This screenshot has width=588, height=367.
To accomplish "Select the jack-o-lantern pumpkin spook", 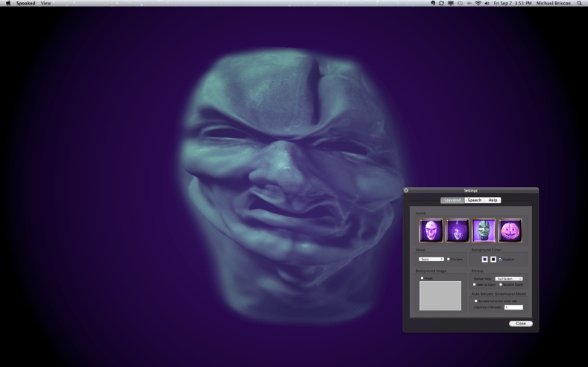I will [510, 230].
